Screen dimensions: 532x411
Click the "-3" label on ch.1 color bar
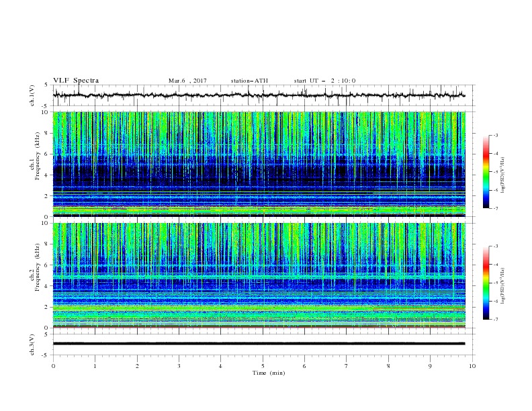(496, 135)
